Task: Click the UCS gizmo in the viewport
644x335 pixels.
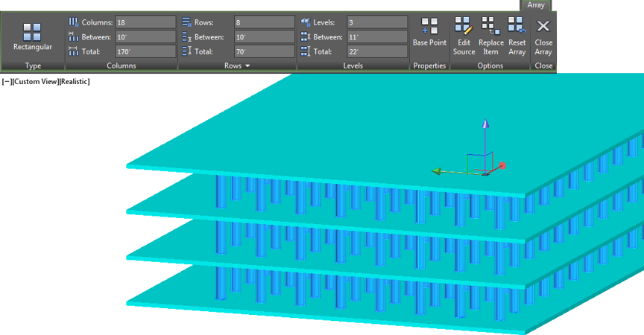Action: point(483,162)
